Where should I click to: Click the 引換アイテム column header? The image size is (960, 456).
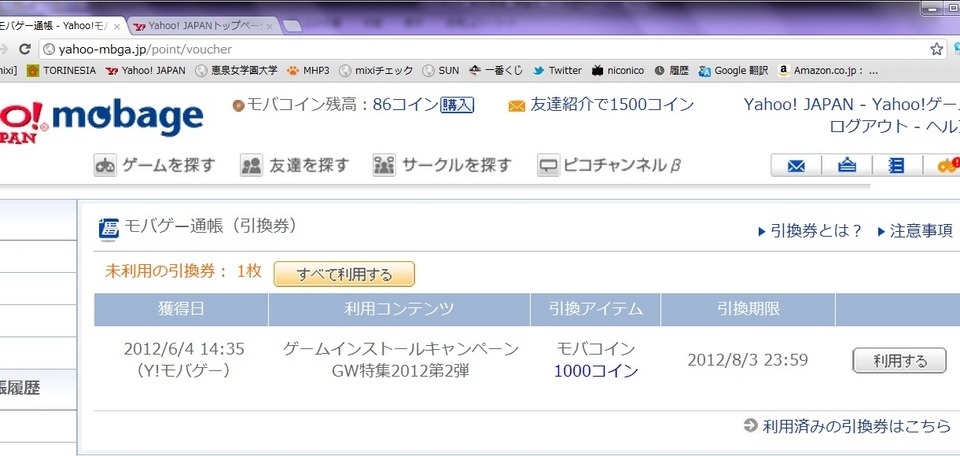tap(596, 310)
